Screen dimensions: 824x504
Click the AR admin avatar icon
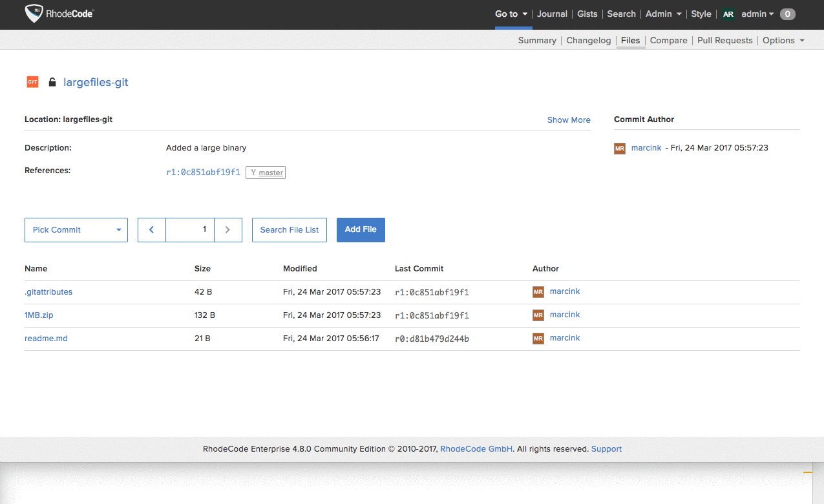coord(728,14)
